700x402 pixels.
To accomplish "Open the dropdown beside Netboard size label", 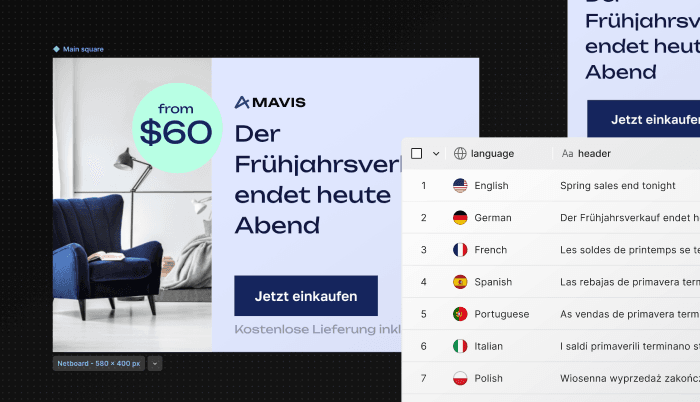I will click(x=155, y=364).
